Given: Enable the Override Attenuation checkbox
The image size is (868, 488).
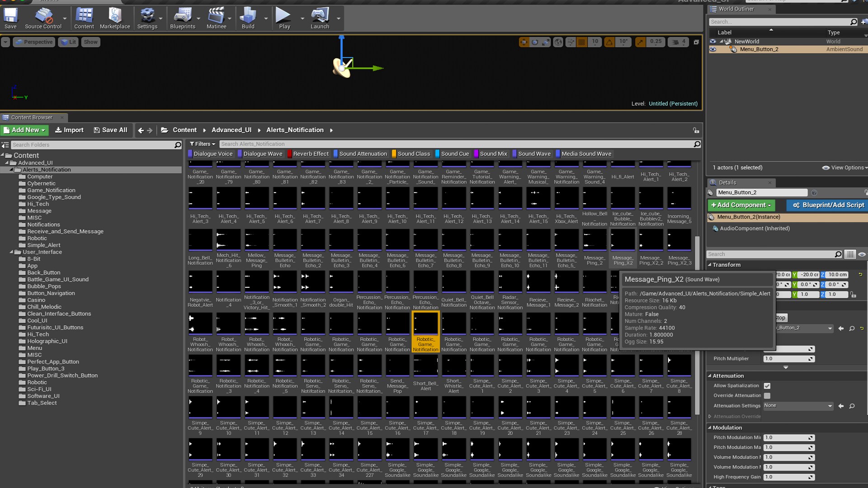Looking at the screenshot, I should [767, 396].
